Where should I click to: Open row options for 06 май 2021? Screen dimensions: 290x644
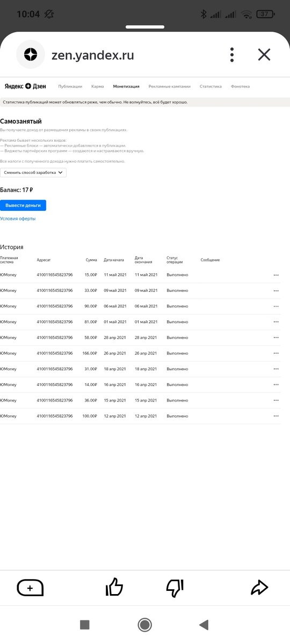pos(276,306)
